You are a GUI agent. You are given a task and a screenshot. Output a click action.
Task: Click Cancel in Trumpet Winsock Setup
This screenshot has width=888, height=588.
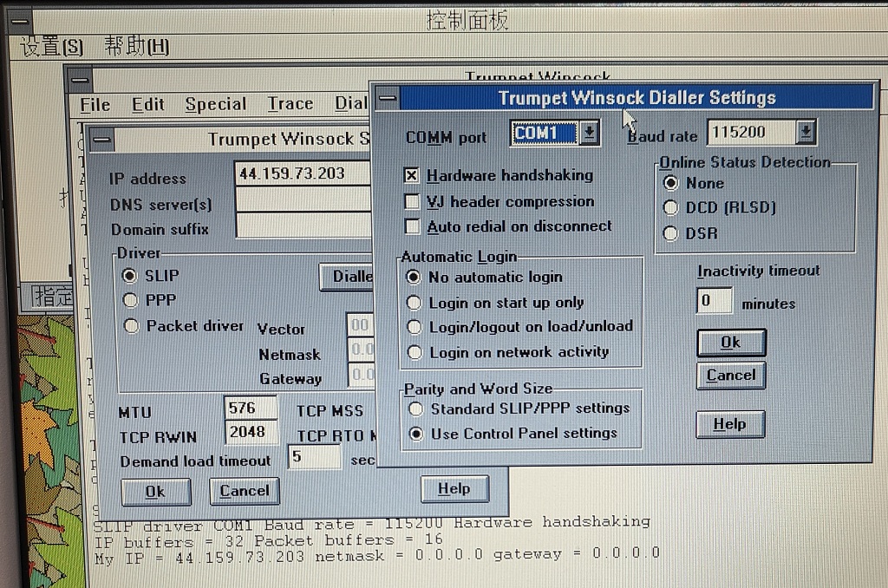click(244, 491)
